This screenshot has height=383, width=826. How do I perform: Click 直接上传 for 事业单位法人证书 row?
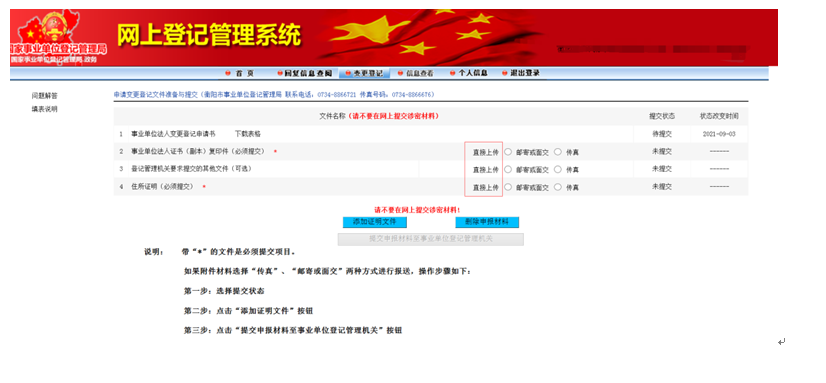tap(486, 152)
